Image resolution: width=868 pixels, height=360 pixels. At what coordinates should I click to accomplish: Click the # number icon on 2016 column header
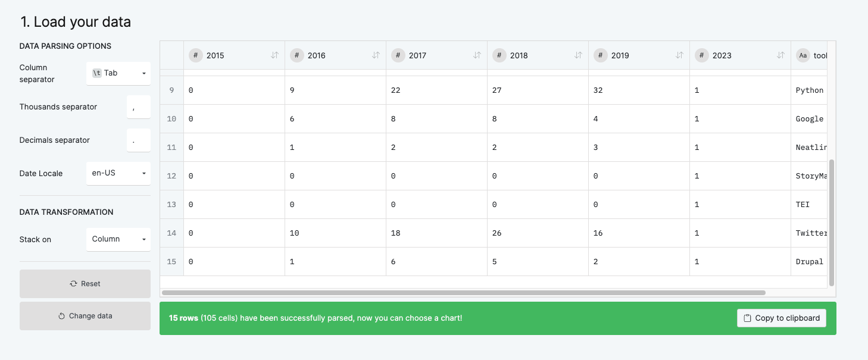pyautogui.click(x=296, y=55)
